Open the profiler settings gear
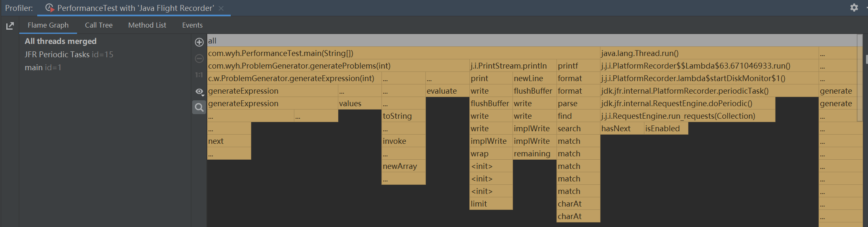Image resolution: width=868 pixels, height=227 pixels. click(854, 8)
